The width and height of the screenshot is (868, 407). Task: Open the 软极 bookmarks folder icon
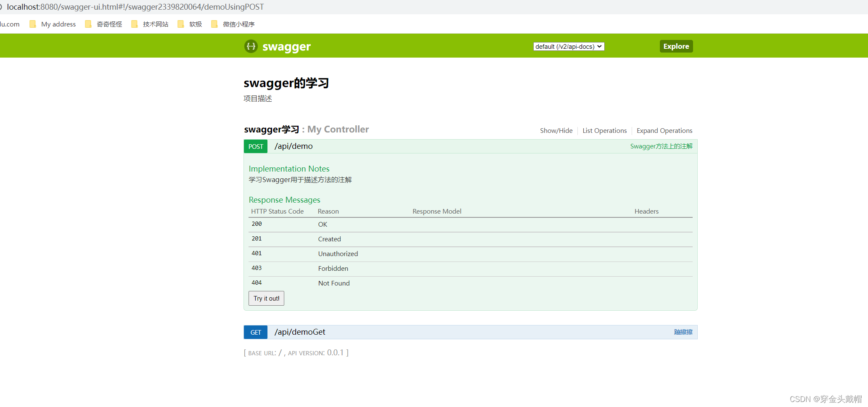point(181,24)
